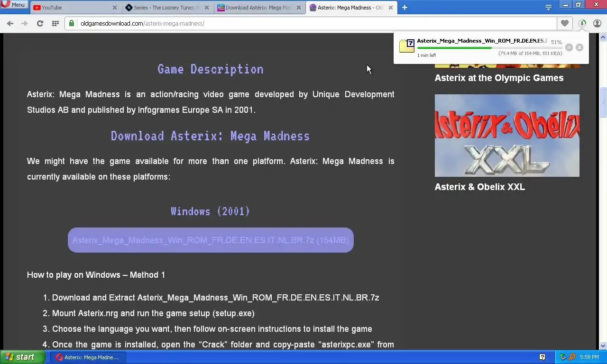Open the Asterix & Obelix XXL title link
607x364 pixels.
click(480, 187)
